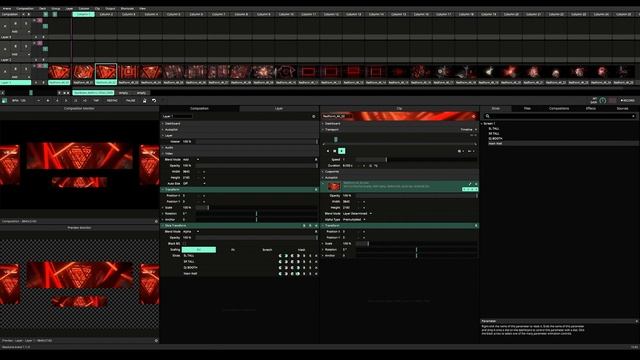
Task: Collapse the Slice Transform section
Action: [163, 226]
